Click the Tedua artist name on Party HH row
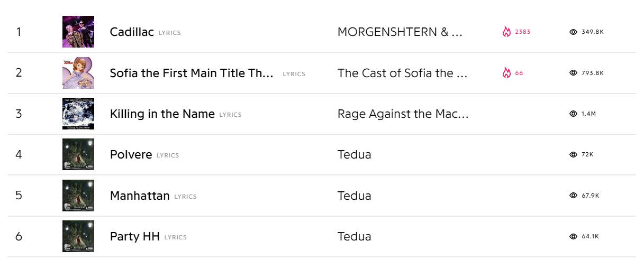The height and width of the screenshot is (260, 644). coord(354,237)
